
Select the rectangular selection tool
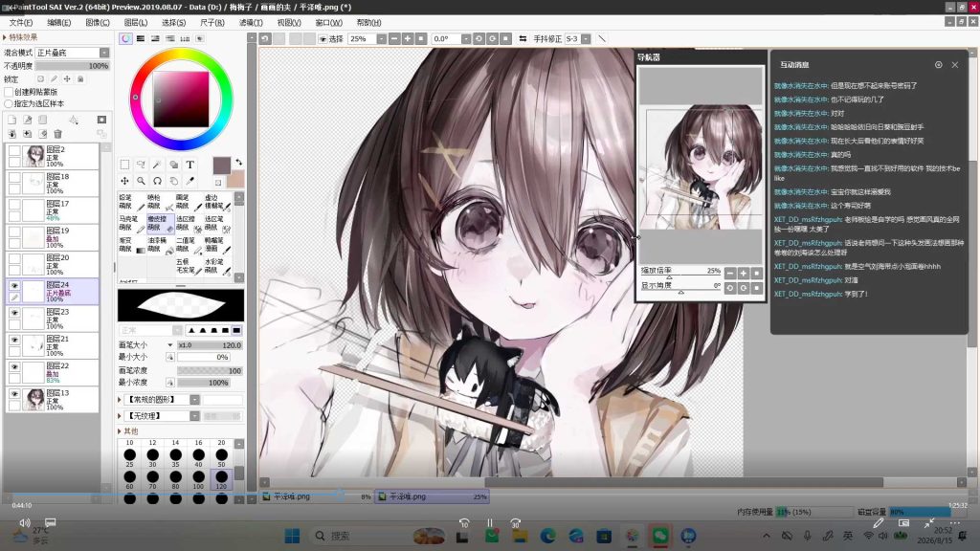point(124,165)
